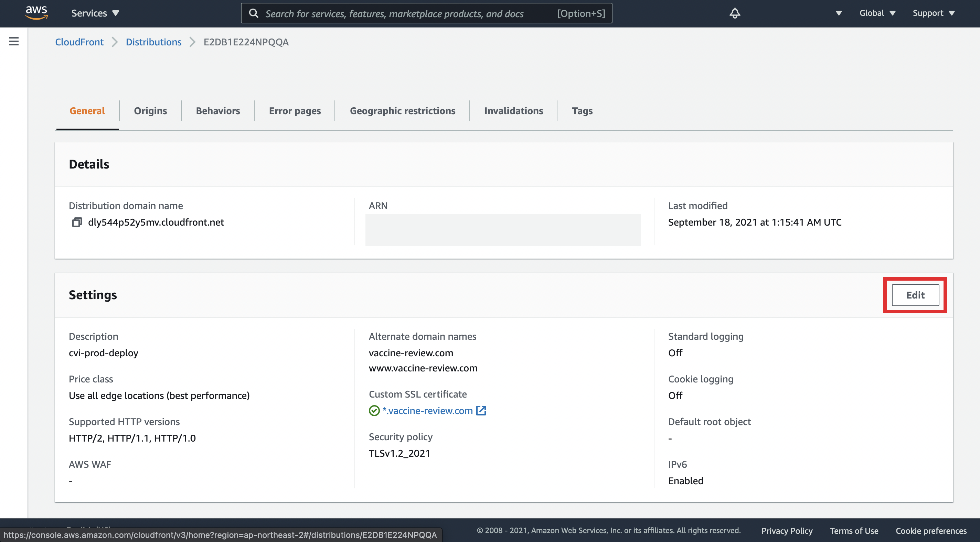Click the search magnifier icon
The height and width of the screenshot is (542, 980).
click(x=253, y=13)
